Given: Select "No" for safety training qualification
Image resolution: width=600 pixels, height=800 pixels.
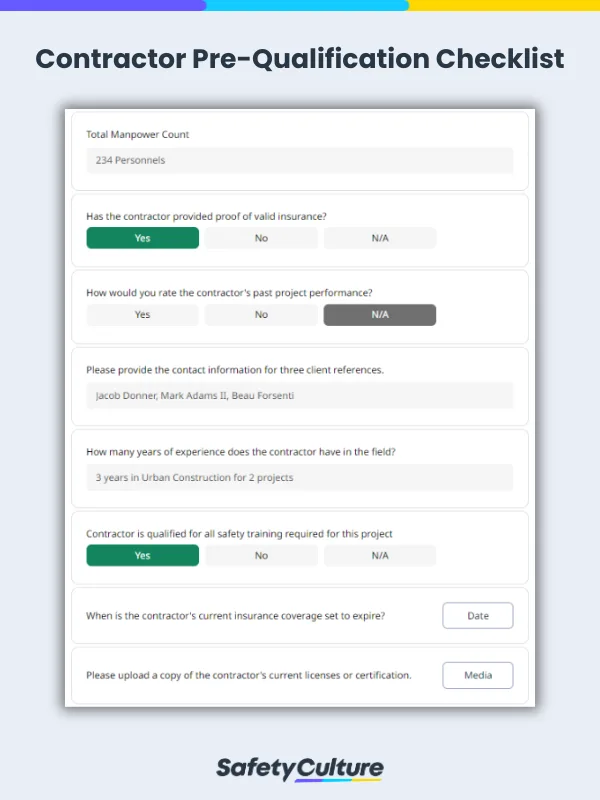Looking at the screenshot, I should coord(260,555).
